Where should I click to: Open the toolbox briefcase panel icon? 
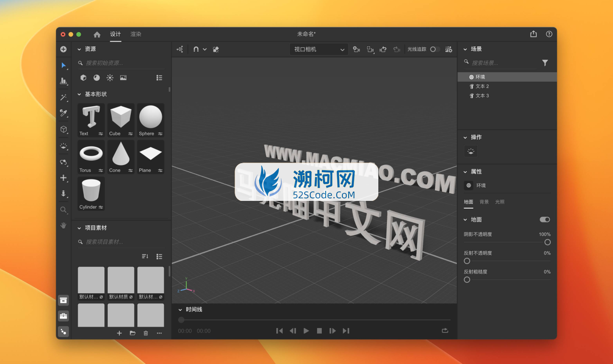click(x=63, y=316)
